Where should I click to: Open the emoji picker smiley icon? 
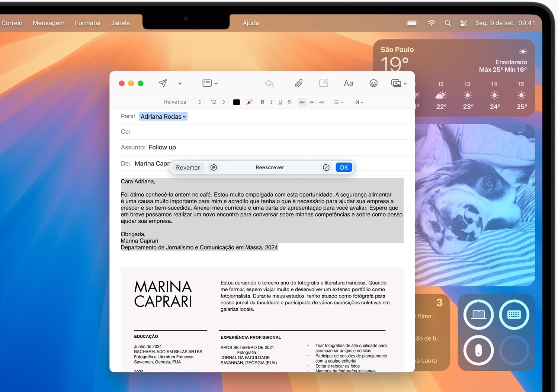[x=373, y=83]
